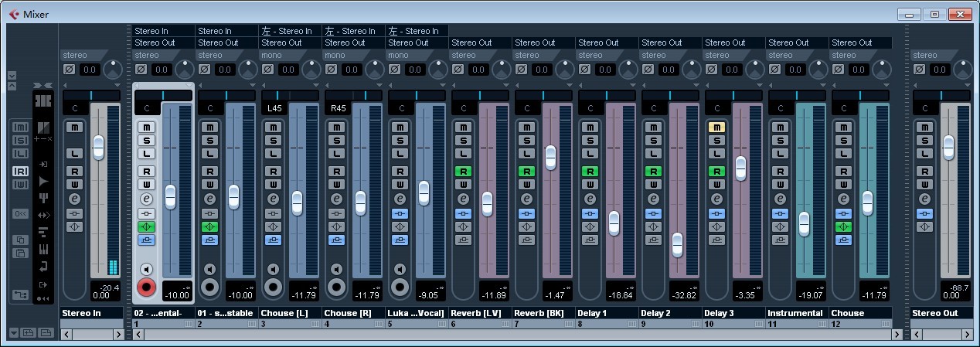Click the phase invert icon on Delay 3

(711, 70)
